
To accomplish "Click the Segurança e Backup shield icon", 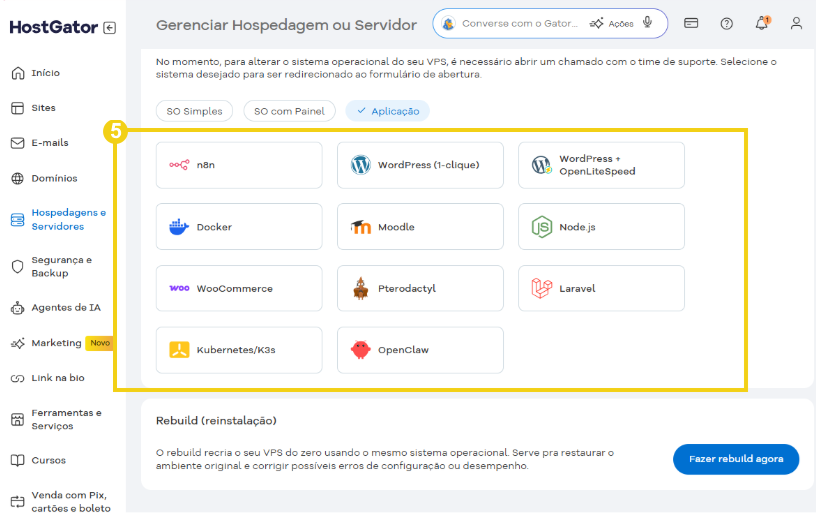I will pyautogui.click(x=18, y=266).
